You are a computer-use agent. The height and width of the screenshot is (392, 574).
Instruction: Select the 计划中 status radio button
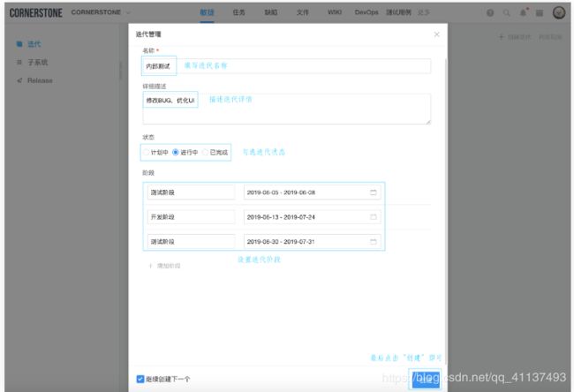(146, 152)
